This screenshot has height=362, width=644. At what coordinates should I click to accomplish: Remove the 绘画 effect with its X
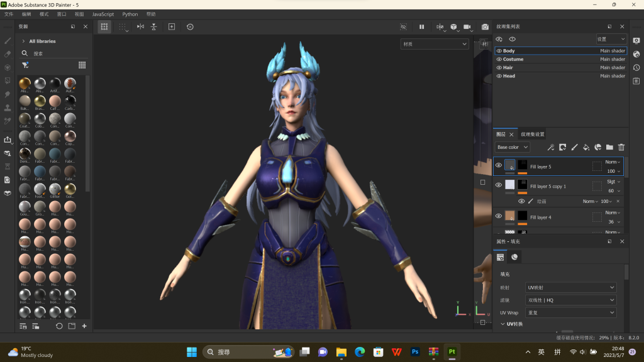618,201
